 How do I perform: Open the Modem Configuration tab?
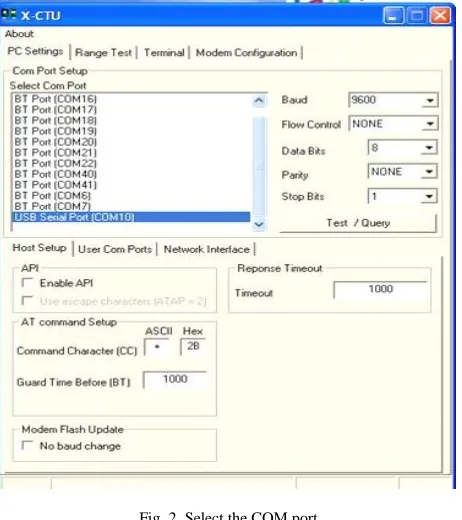(246, 53)
